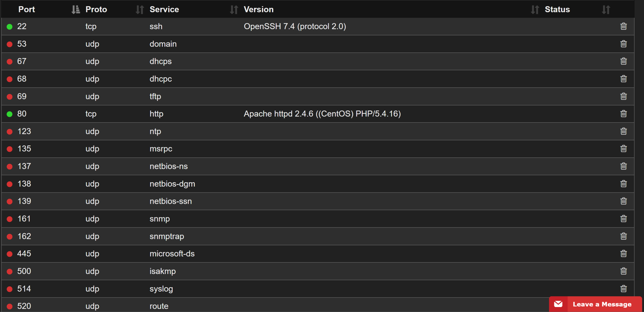Select the OpenSSH 7.4 version text

click(x=295, y=27)
